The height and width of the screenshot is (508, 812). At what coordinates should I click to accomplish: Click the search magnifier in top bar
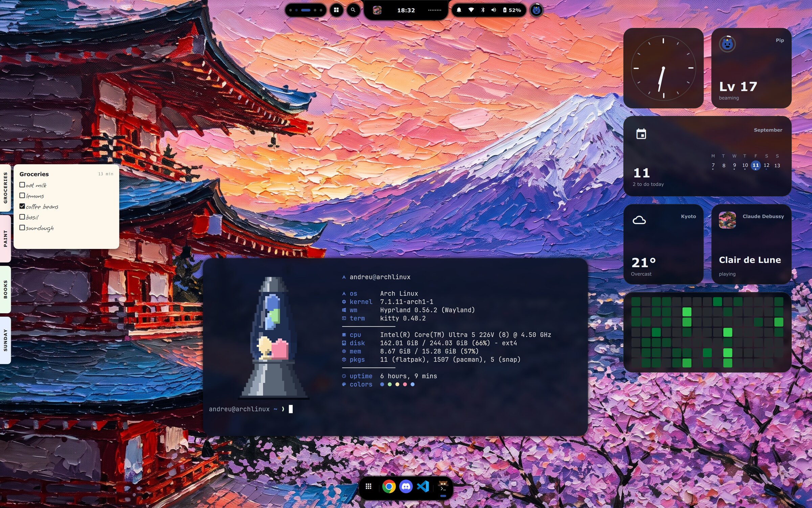tap(353, 10)
